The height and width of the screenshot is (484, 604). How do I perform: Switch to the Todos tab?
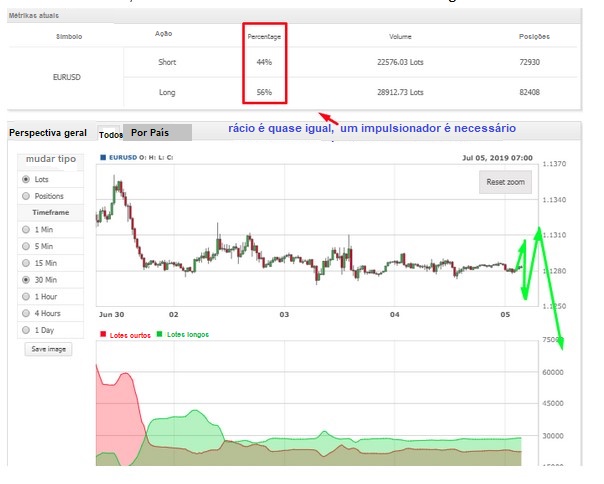point(110,134)
